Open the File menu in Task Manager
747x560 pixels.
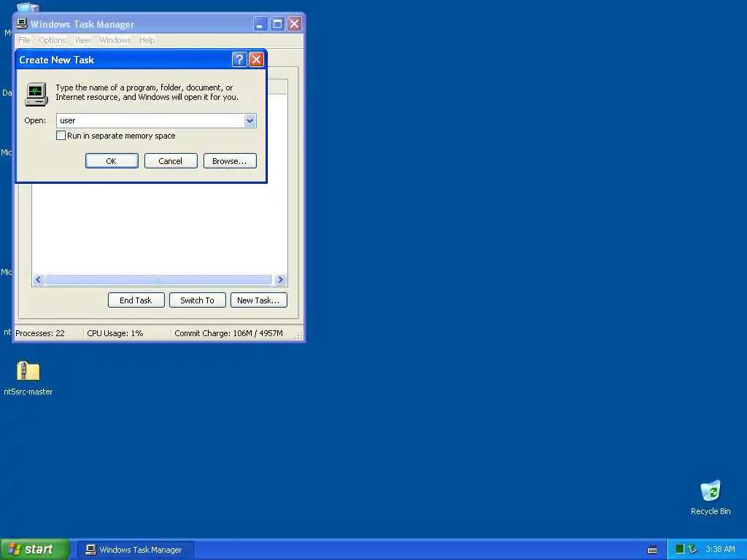coord(24,40)
